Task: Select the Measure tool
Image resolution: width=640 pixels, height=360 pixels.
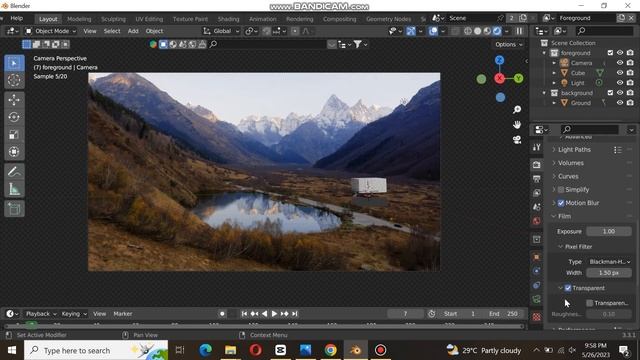Action: pos(14,189)
